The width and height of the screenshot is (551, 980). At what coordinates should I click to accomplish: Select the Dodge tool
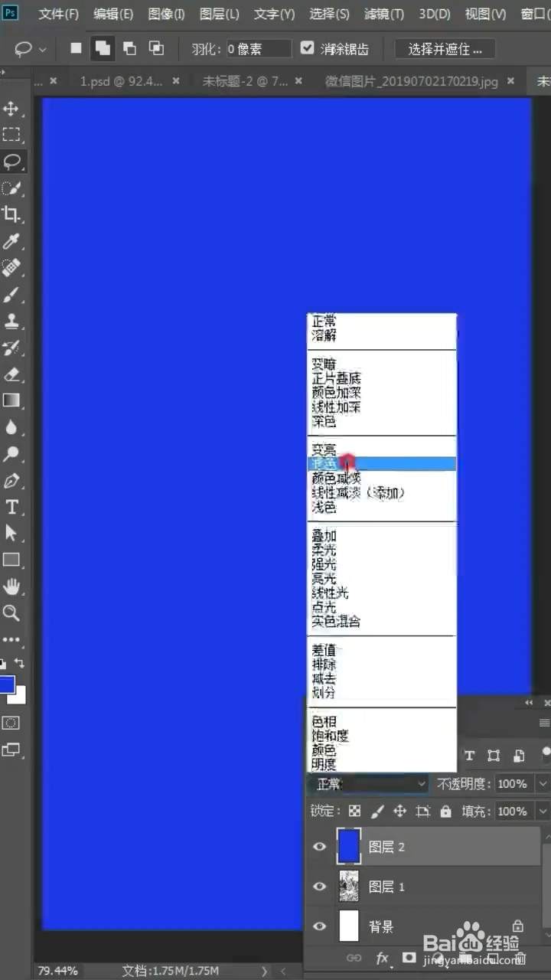[11, 454]
